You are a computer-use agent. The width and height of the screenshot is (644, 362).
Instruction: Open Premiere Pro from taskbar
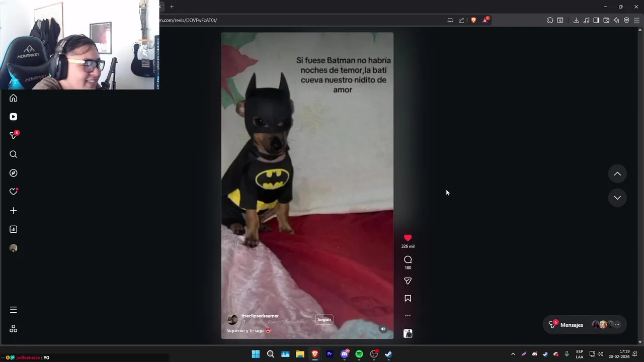pyautogui.click(x=330, y=354)
